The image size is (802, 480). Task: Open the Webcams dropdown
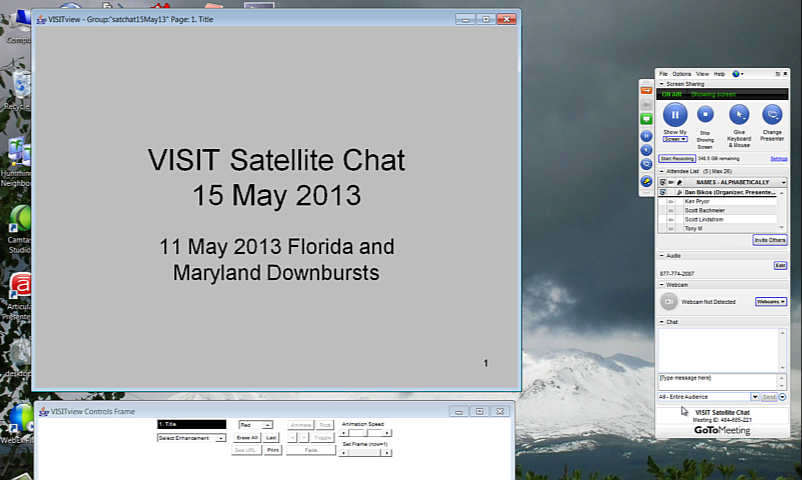point(770,301)
